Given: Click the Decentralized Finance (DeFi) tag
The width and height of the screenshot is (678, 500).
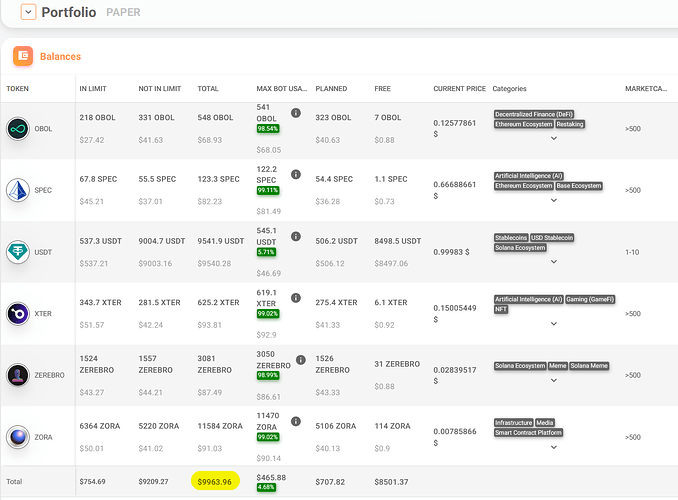Looking at the screenshot, I should click(534, 114).
